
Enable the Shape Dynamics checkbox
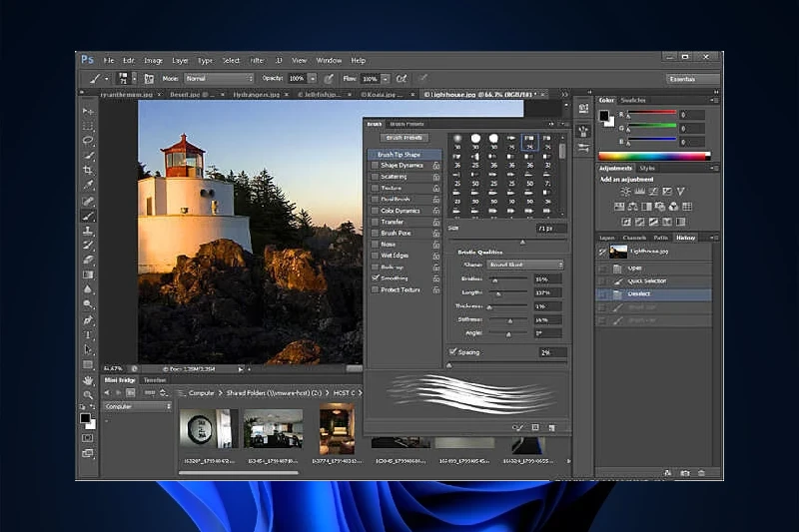click(375, 166)
